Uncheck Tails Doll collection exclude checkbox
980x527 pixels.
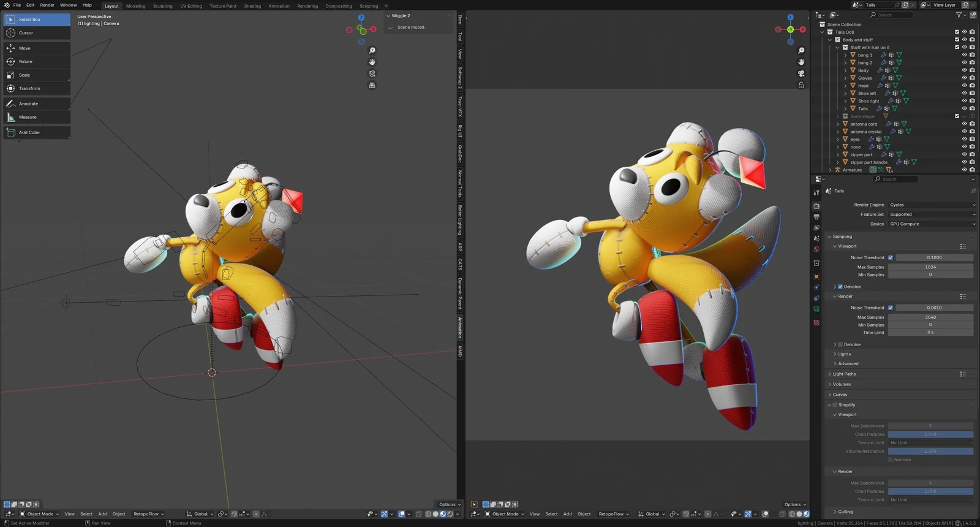[x=957, y=32]
